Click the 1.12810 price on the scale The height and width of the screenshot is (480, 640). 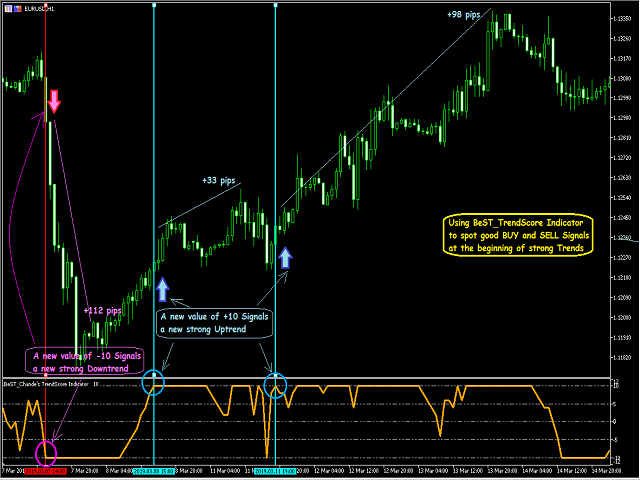[x=622, y=138]
